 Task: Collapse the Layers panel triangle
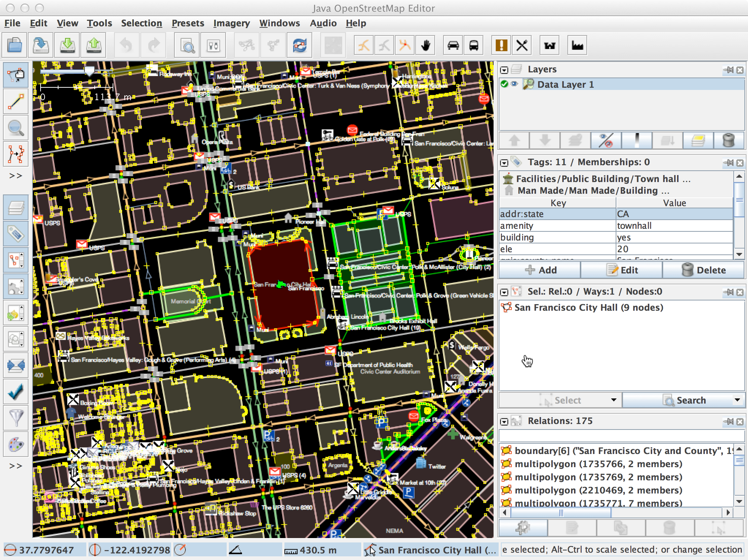pos(504,70)
